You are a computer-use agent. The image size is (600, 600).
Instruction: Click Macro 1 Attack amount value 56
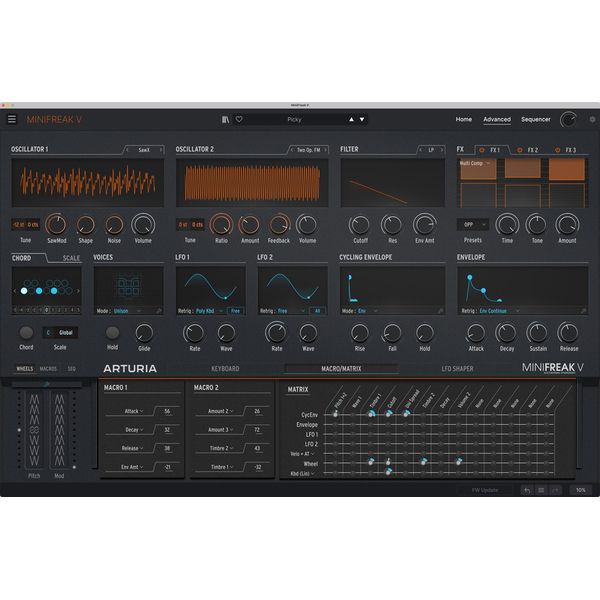click(x=167, y=411)
